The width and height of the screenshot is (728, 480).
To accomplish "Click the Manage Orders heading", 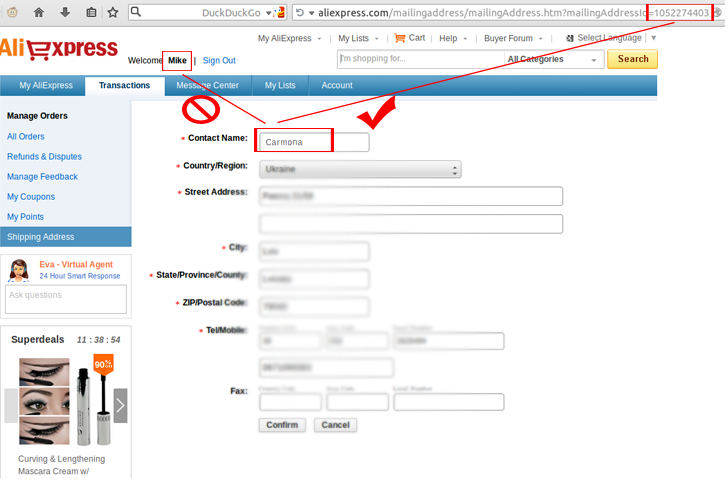I will click(x=37, y=116).
